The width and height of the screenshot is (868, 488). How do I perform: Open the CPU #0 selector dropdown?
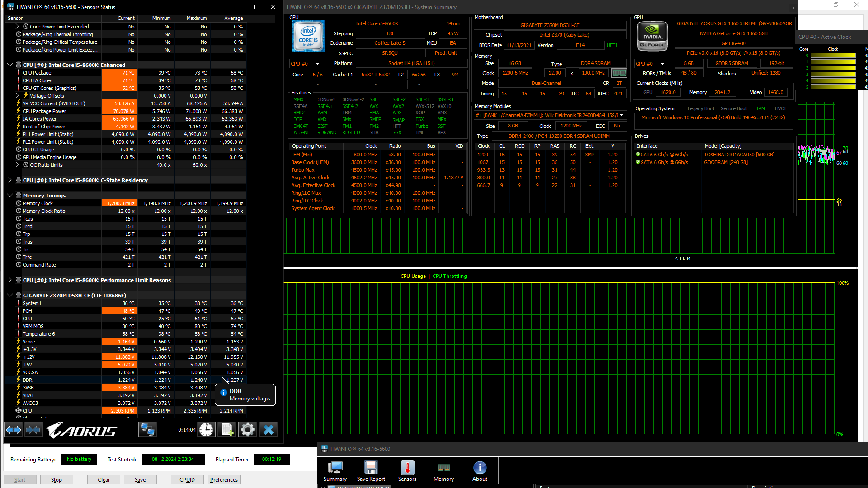click(305, 64)
